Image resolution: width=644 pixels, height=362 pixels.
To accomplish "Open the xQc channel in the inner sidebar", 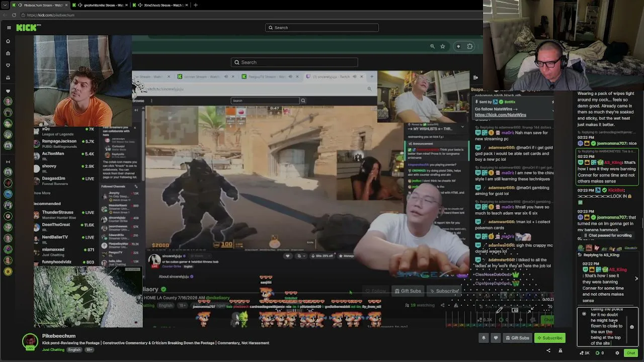I will click(x=64, y=130).
